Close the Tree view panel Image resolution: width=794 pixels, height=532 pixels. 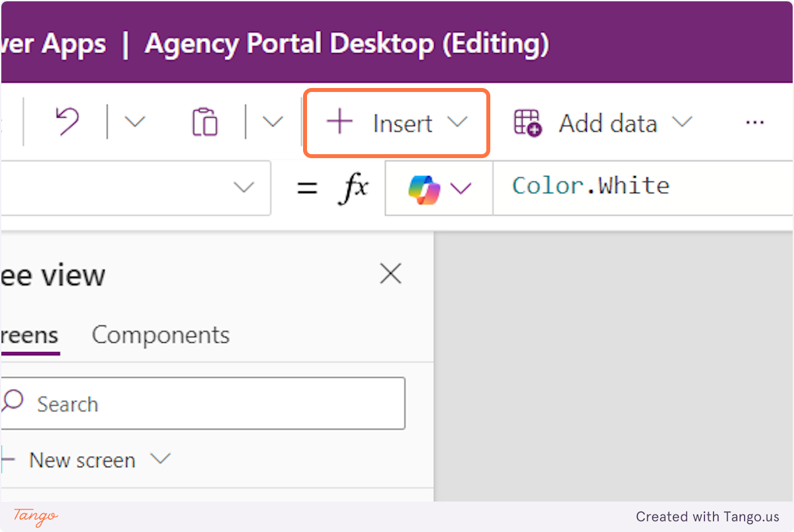(391, 273)
